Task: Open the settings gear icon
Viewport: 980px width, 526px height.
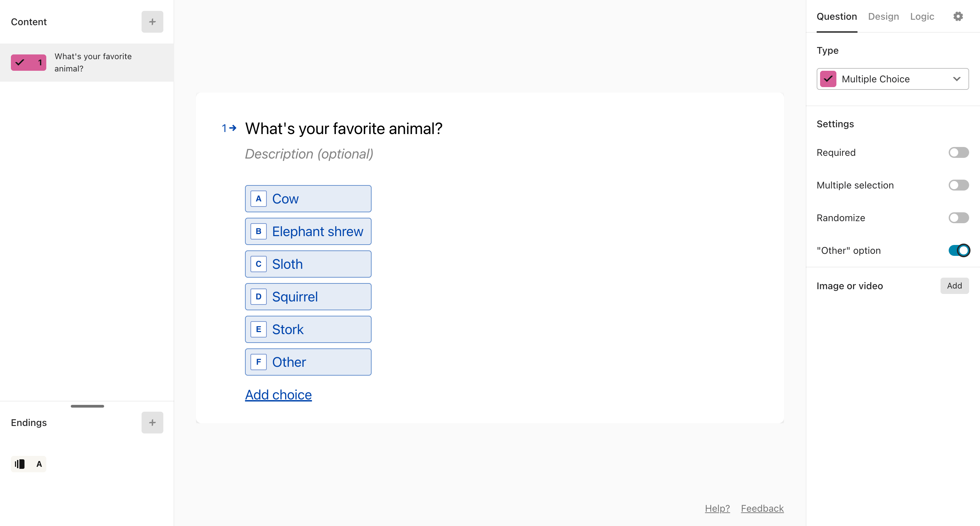Action: [x=958, y=16]
